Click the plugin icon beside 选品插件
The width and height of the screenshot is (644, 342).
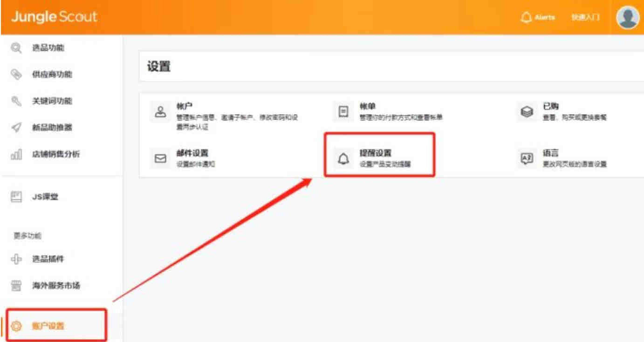coord(16,259)
